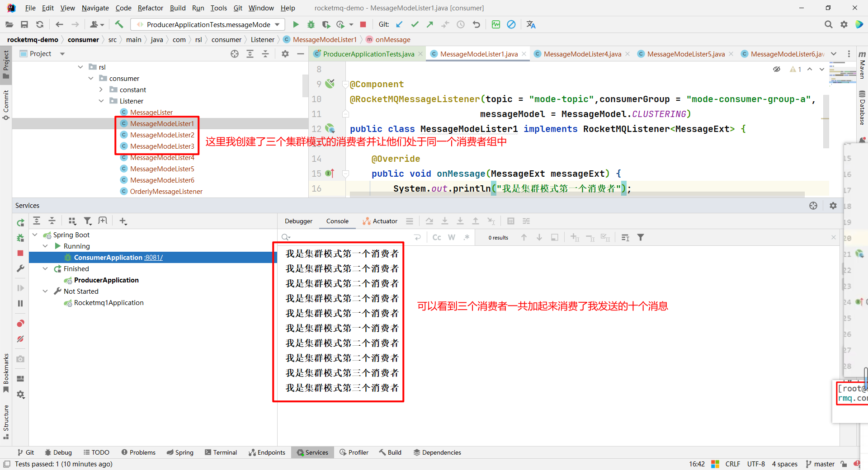Build project with the hammer icon

(x=119, y=24)
